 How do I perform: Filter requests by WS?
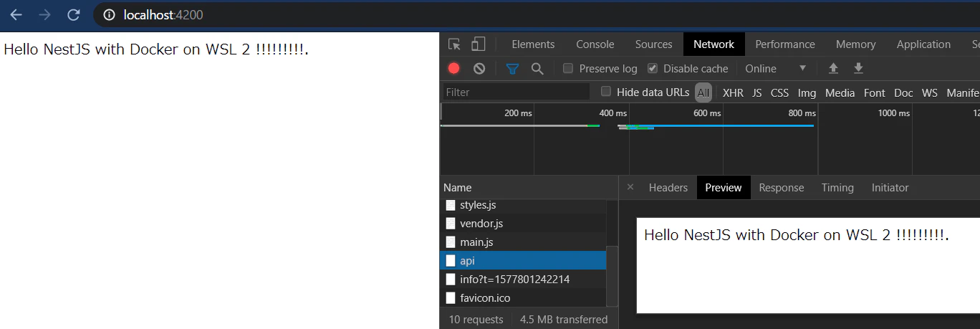929,92
